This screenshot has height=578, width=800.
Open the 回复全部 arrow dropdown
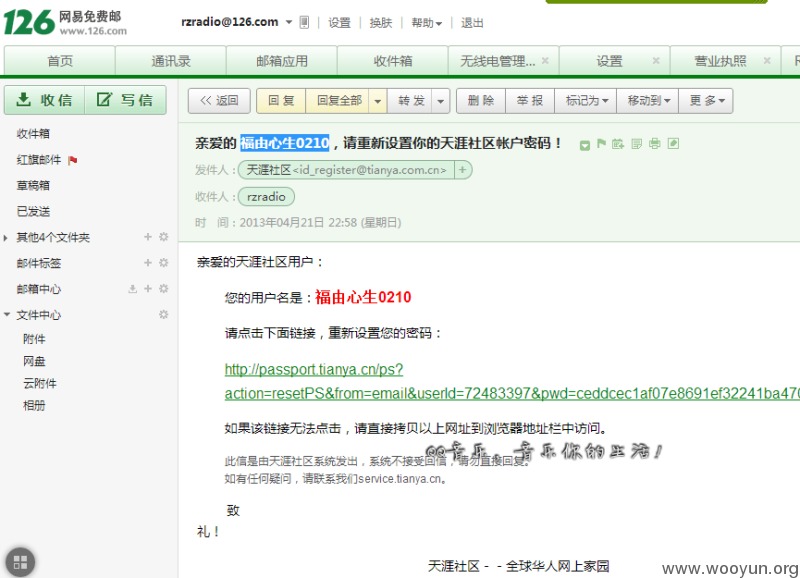click(378, 101)
